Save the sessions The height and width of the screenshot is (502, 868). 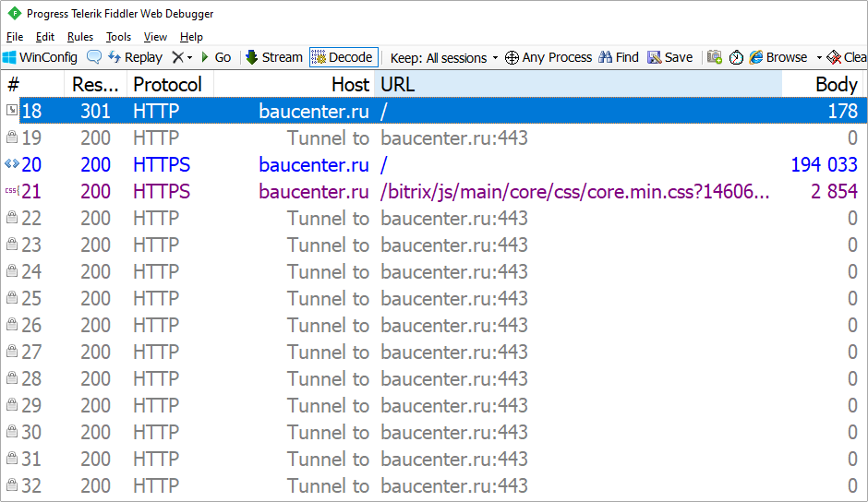click(670, 57)
